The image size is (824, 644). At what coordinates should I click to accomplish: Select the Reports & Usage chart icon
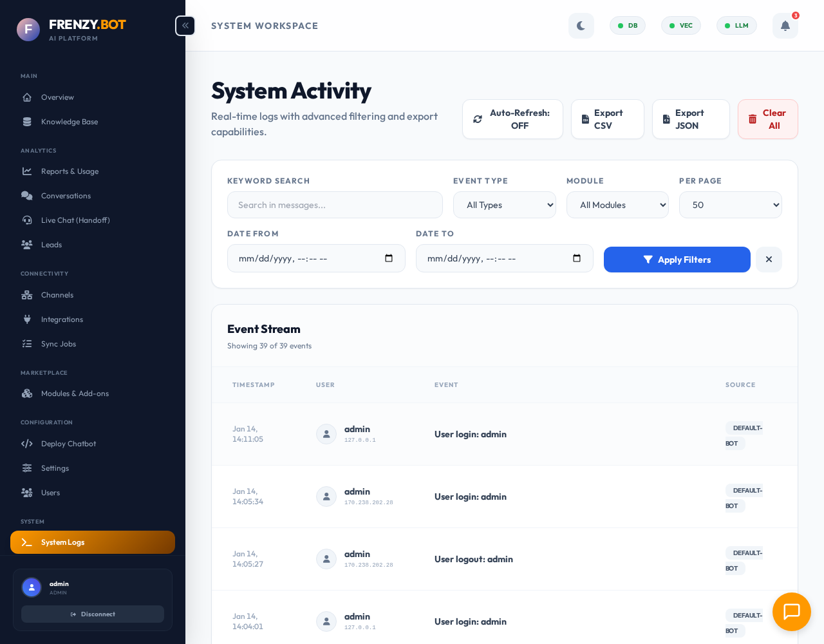tap(27, 171)
